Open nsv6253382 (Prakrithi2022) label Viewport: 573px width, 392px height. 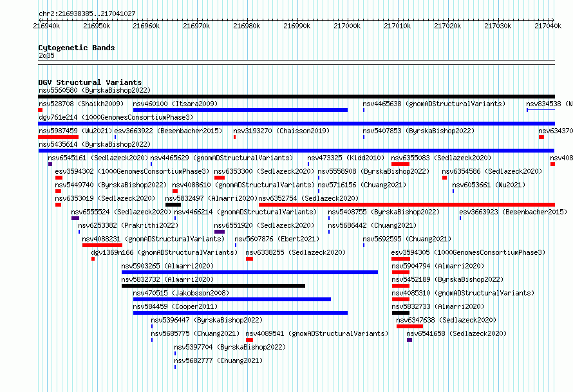(x=128, y=225)
